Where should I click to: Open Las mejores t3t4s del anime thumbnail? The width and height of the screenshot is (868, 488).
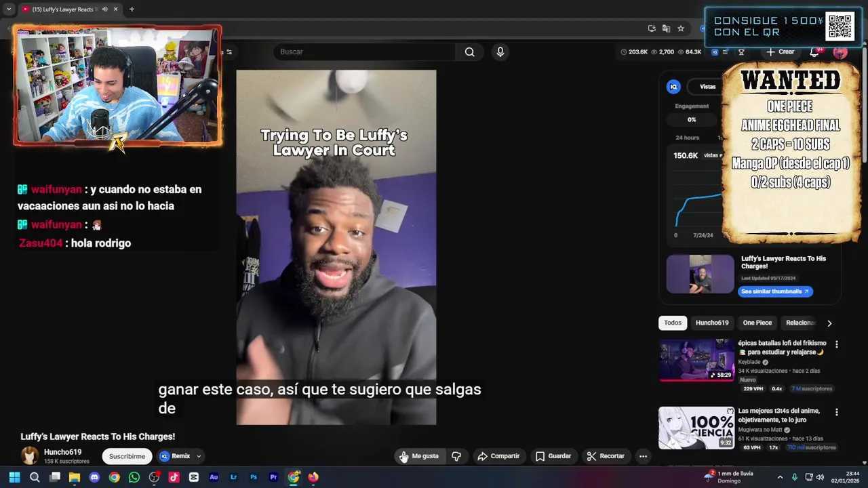pos(696,428)
